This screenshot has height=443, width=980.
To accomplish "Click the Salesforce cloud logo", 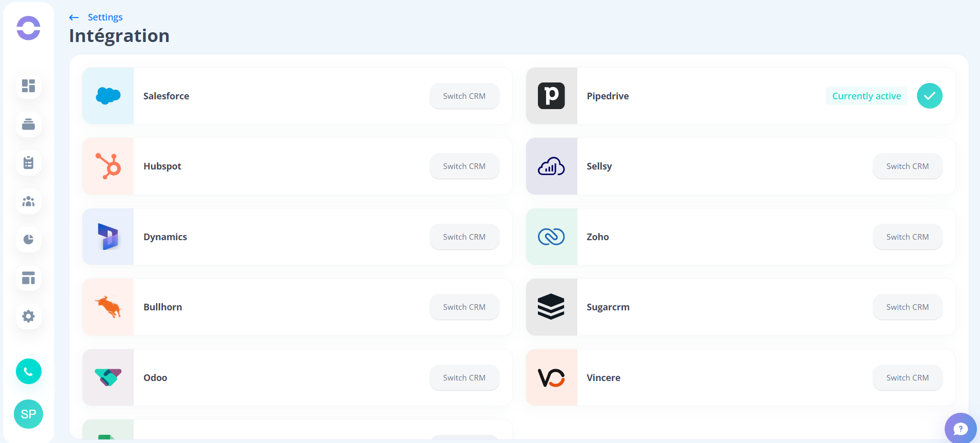I will [x=108, y=96].
